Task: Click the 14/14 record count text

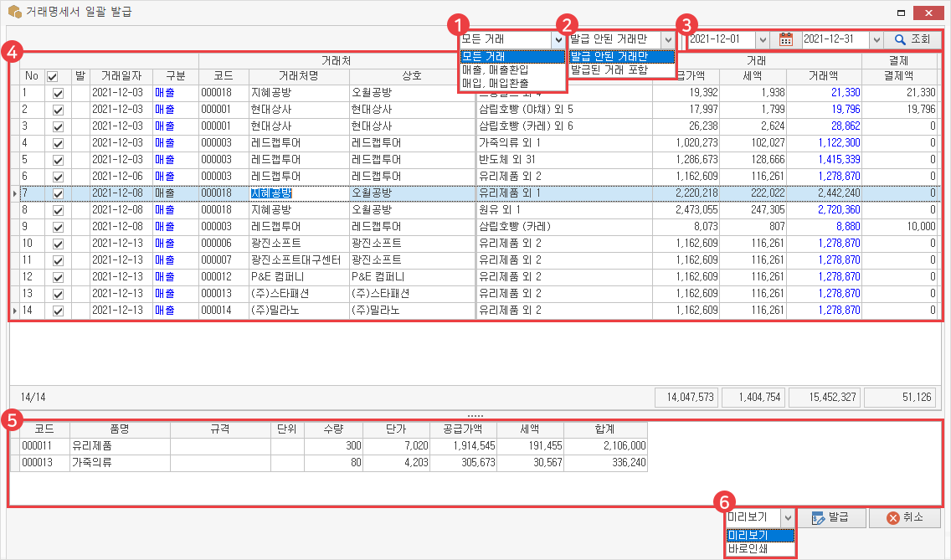Action: tap(33, 398)
